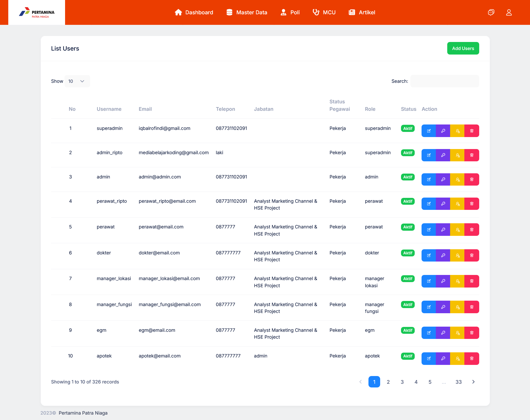530x420 pixels.
Task: Delete the perawat_ripto user via trash icon
Action: [472, 204]
